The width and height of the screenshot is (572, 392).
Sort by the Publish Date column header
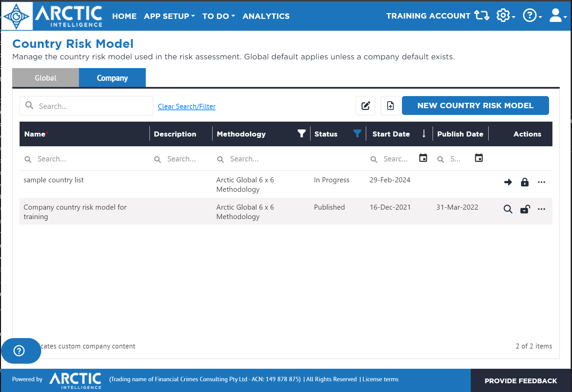460,134
